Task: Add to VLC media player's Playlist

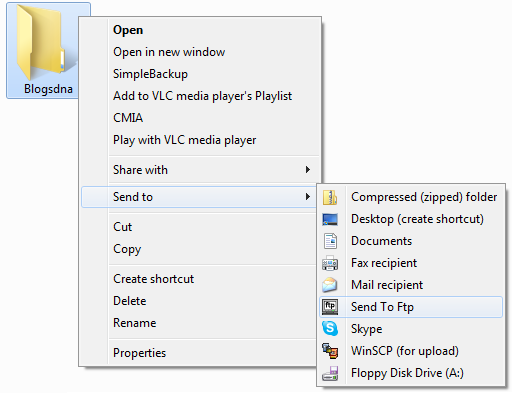Action: (x=200, y=96)
